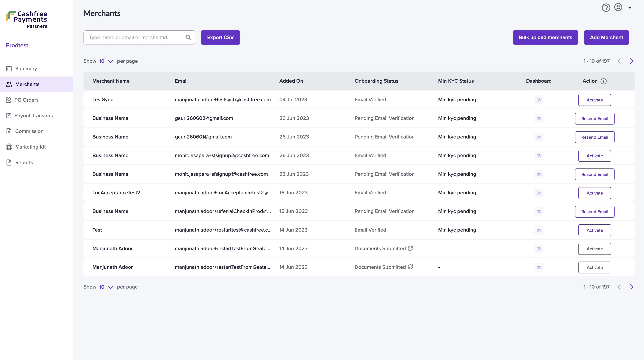Open Payout Transfers via its sidebar icon
Screen dimensions: 644x360
point(9,115)
